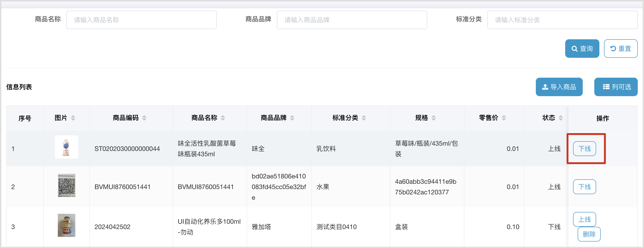Select product code ST0202030000000044
The height and width of the screenshot is (248, 644).
tap(127, 149)
